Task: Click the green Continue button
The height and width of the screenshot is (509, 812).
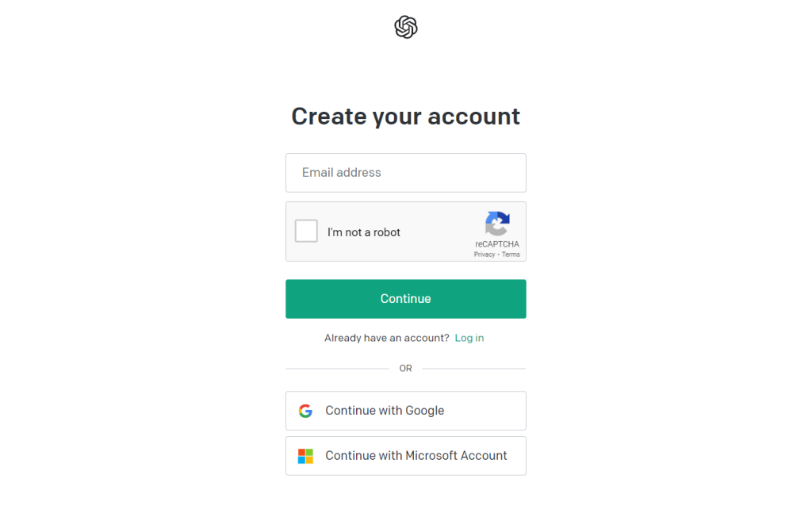Action: (405, 299)
